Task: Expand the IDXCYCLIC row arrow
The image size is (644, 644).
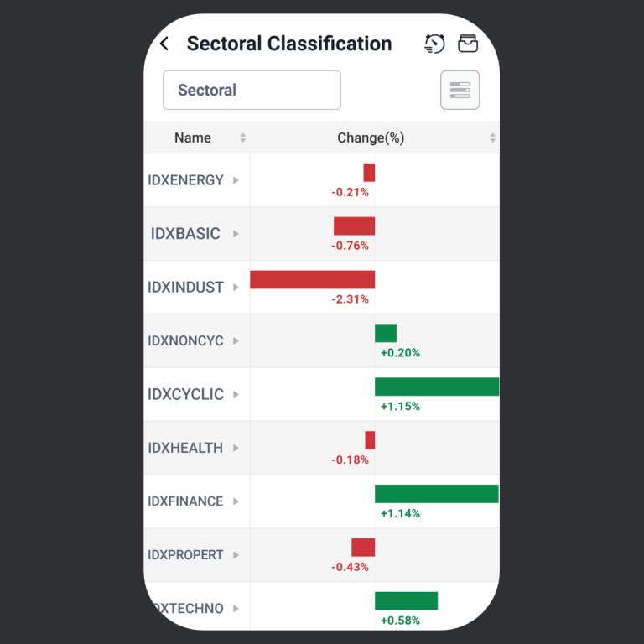Action: [236, 395]
